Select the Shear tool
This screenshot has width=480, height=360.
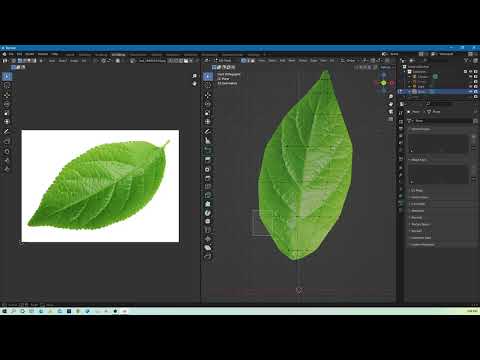(x=208, y=248)
